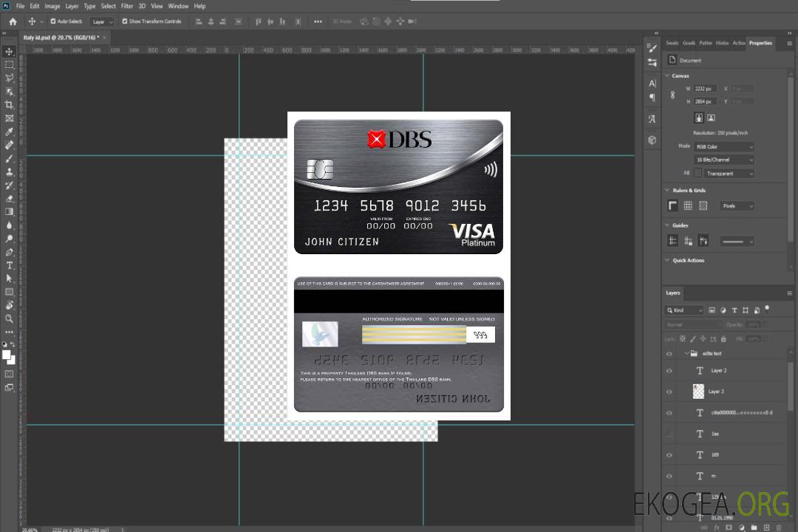Screen dimensions: 798x532
Task: Collapse the Canvas section
Action: click(x=667, y=75)
